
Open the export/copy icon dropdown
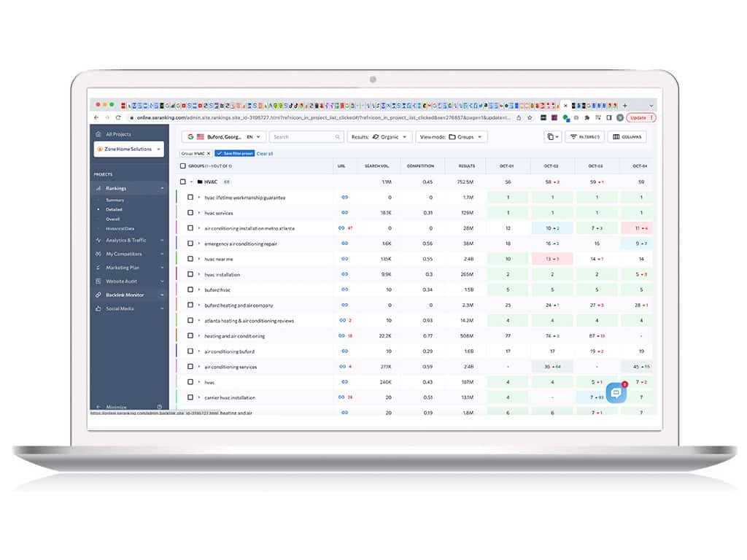point(553,137)
